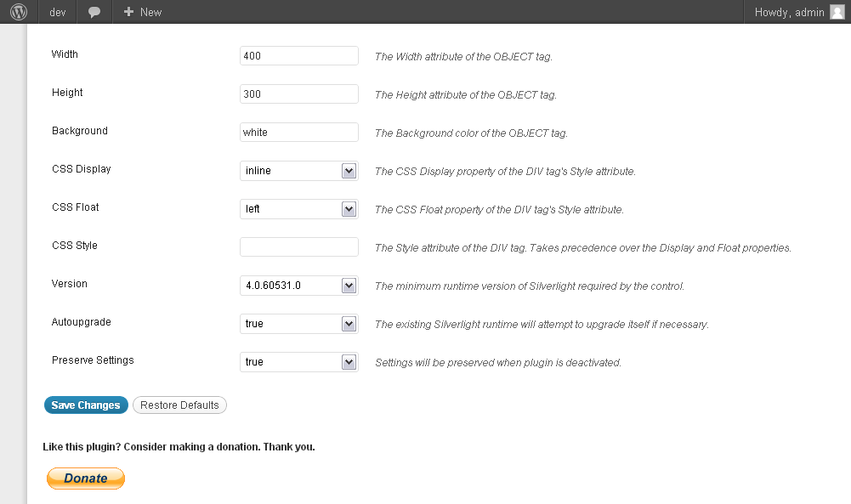Click the Version dropdown arrow
Screen dimensions: 851x504
pos(349,286)
